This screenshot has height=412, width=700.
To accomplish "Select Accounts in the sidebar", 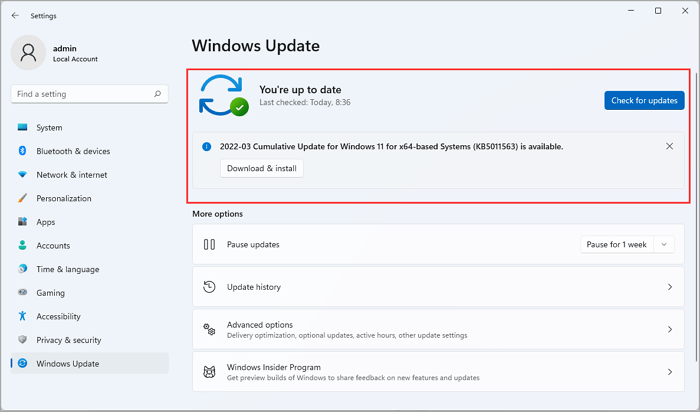I will tap(90, 246).
